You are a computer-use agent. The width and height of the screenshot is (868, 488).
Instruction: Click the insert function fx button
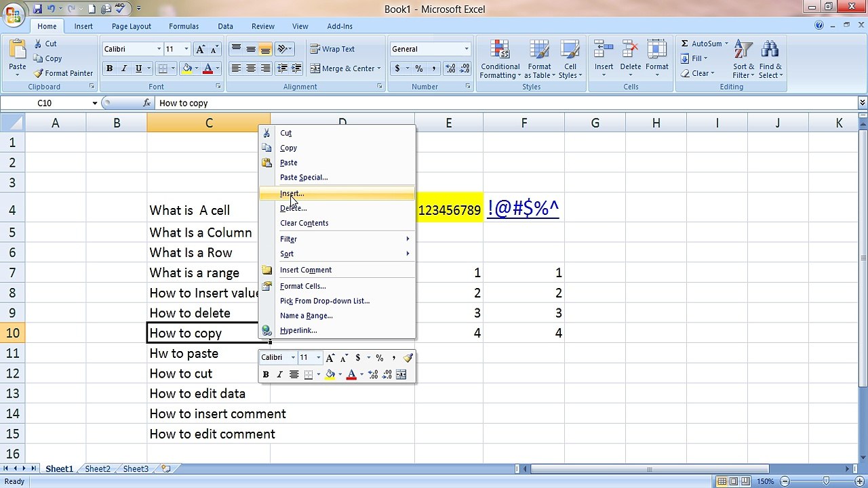coord(146,103)
